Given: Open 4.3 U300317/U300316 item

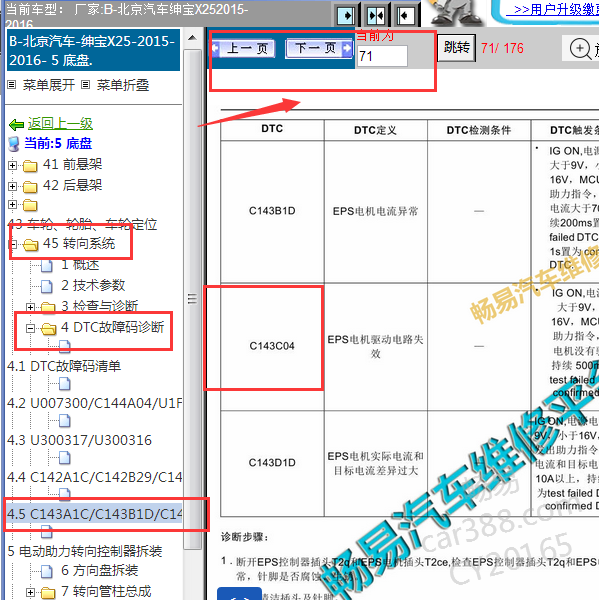Looking at the screenshot, I should (x=79, y=440).
